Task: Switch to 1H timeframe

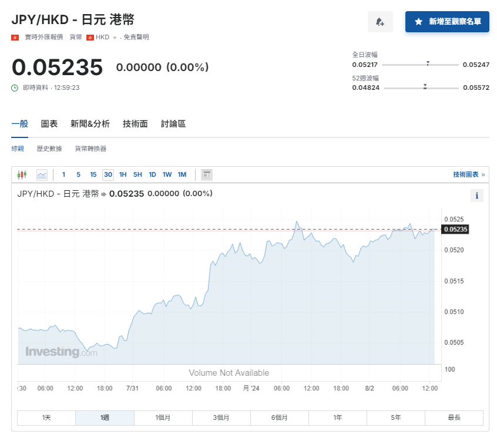Action: point(122,174)
